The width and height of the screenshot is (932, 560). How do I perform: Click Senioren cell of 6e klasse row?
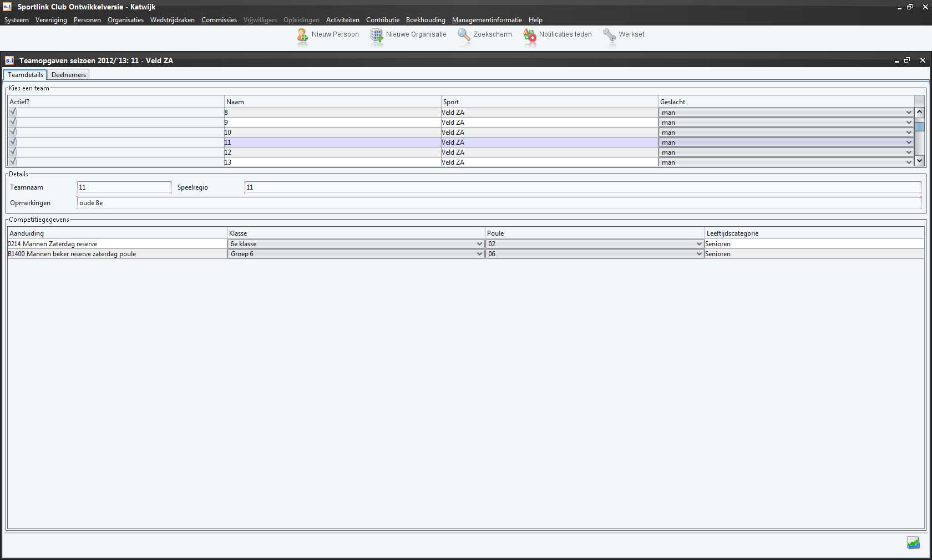pyautogui.click(x=814, y=244)
